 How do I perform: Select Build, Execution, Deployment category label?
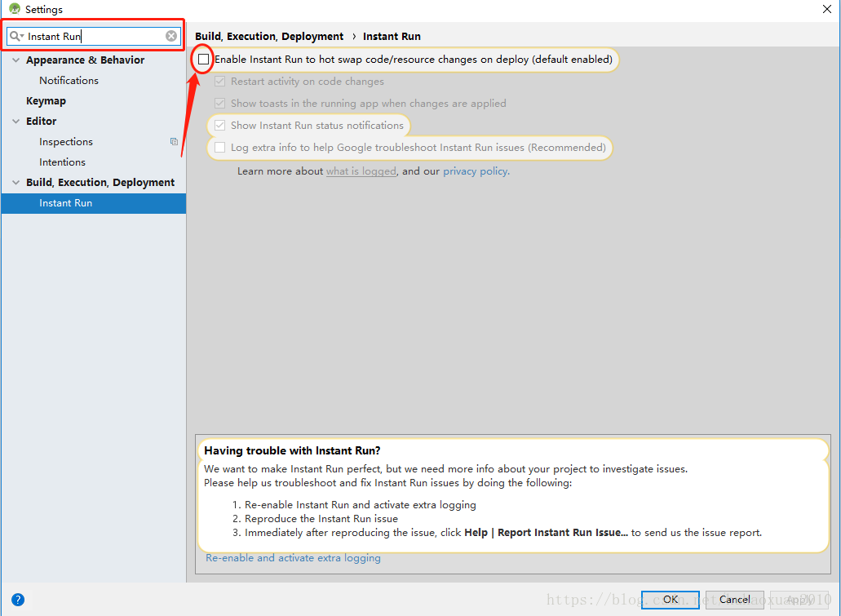click(100, 183)
